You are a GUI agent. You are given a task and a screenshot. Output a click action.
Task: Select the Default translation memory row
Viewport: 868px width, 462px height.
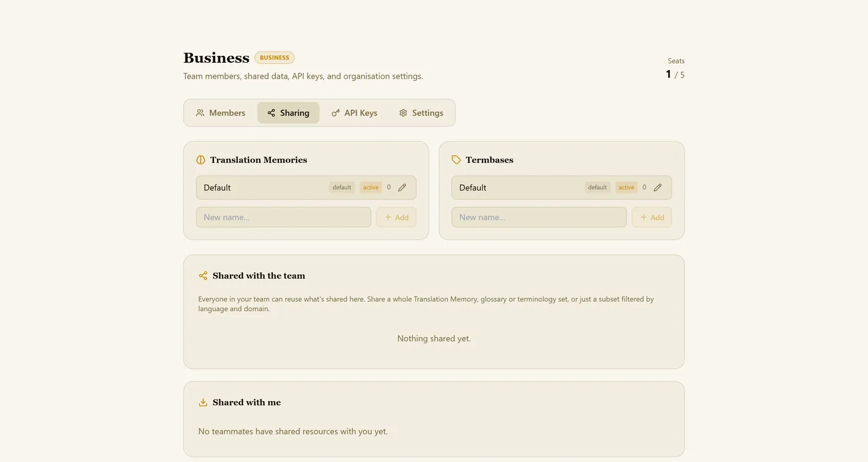pyautogui.click(x=306, y=187)
